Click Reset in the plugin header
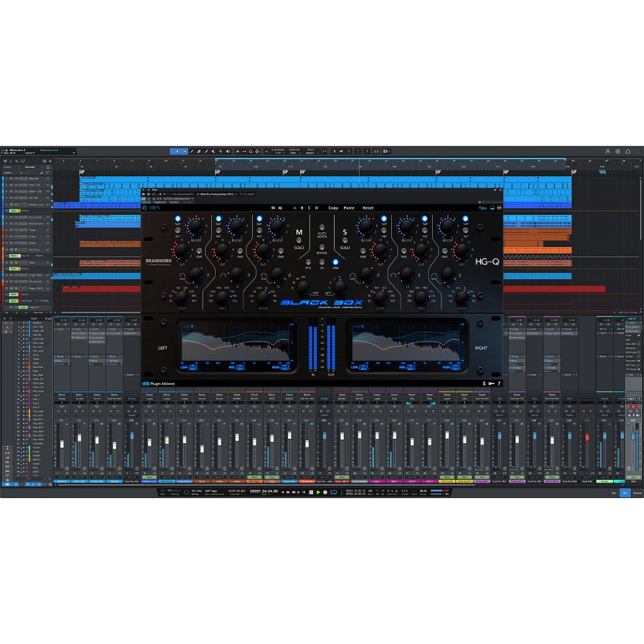Viewport: 644px width, 644px height. pyautogui.click(x=367, y=208)
